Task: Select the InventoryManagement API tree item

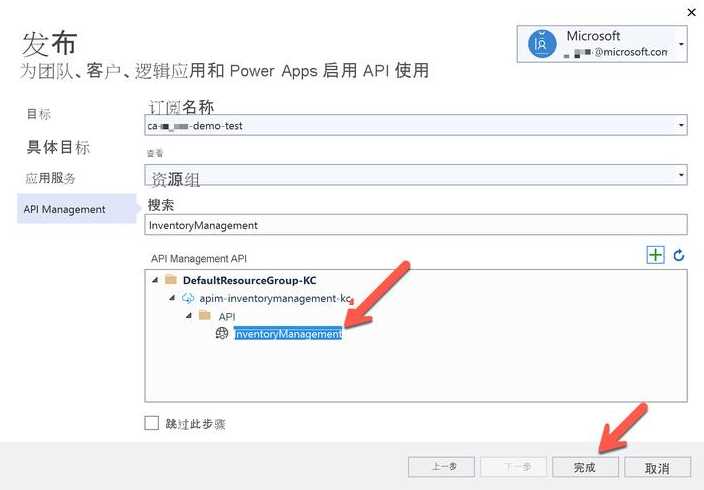Action: pyautogui.click(x=288, y=333)
